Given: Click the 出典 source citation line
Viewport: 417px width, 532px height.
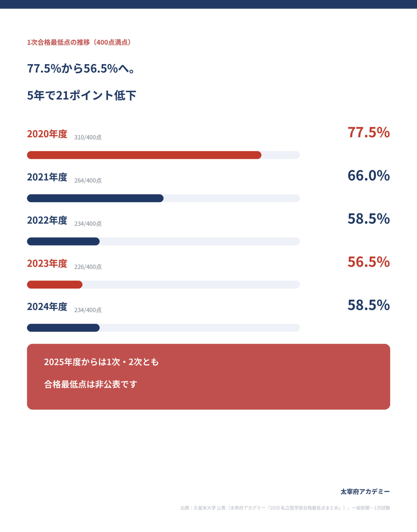Looking at the screenshot, I should [285, 508].
